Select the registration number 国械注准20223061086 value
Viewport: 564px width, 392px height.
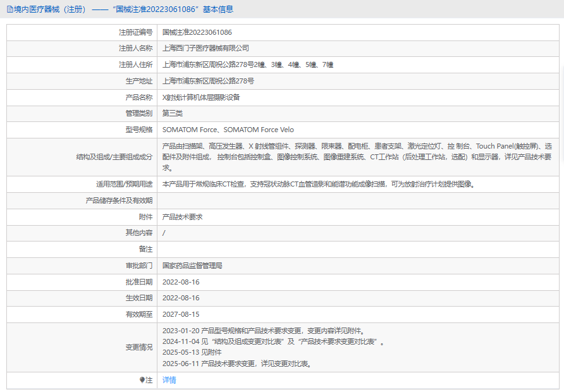(x=197, y=32)
